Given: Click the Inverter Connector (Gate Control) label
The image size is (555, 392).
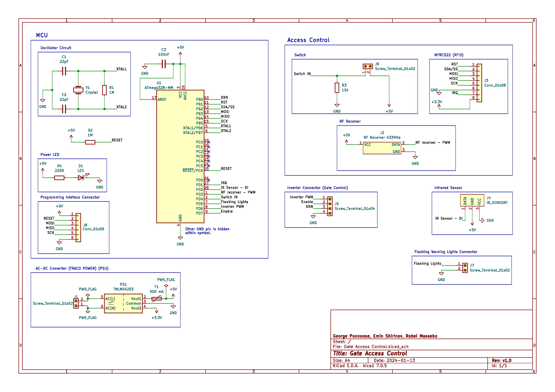Looking at the screenshot, I should 318,188.
